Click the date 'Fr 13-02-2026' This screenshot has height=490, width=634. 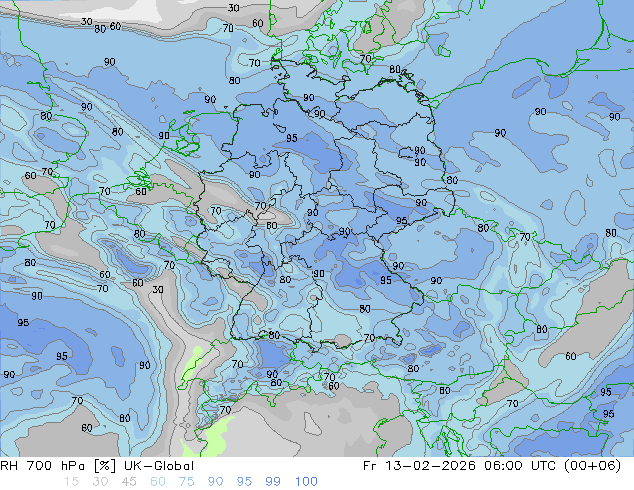pos(419,466)
